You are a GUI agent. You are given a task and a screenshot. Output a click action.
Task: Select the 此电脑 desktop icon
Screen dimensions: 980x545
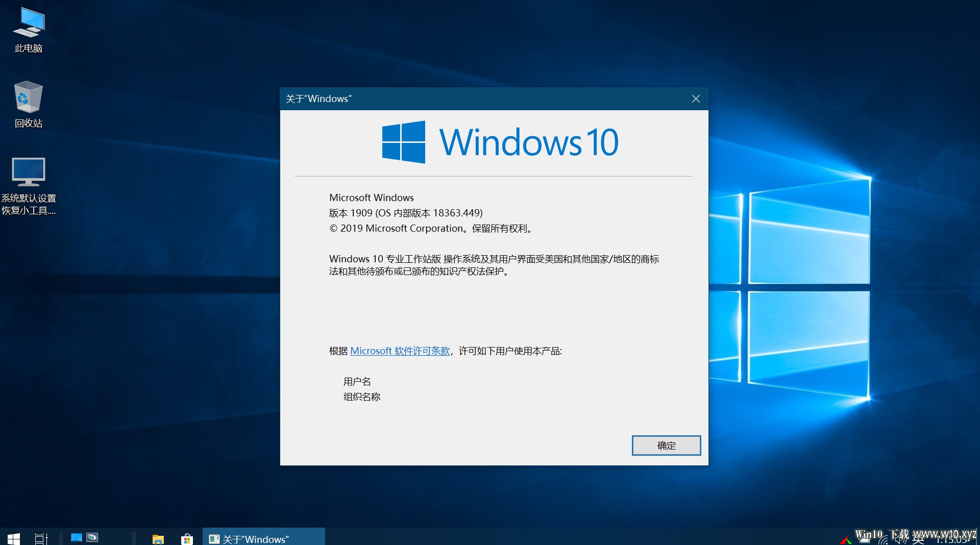pos(29,30)
